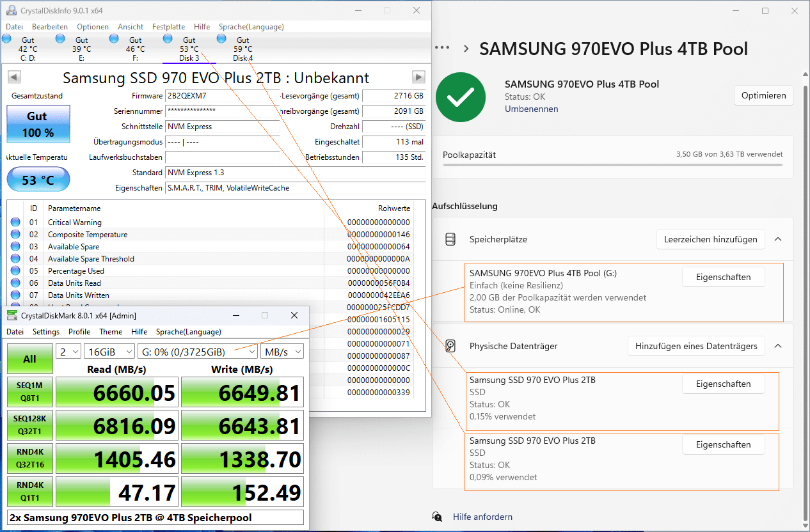Click status orb for Percentage Used row
Viewport: 810px width, 532px height.
[x=15, y=271]
